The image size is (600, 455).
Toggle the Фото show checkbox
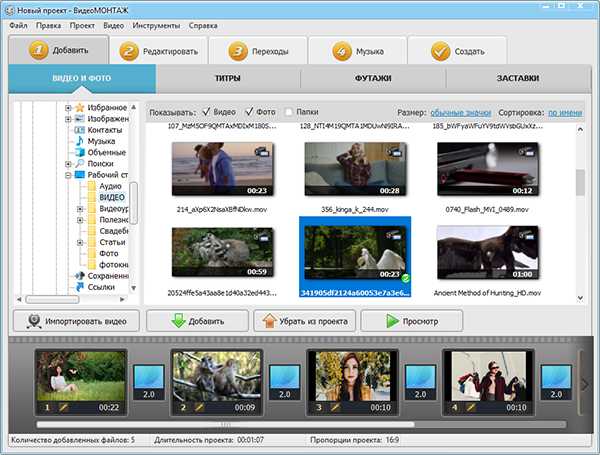[249, 112]
